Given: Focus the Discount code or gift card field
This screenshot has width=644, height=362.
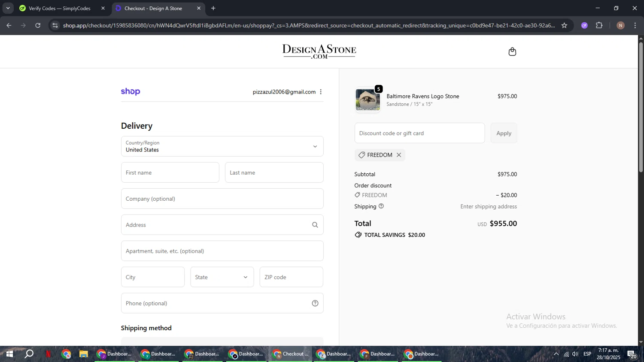Looking at the screenshot, I should [x=419, y=133].
